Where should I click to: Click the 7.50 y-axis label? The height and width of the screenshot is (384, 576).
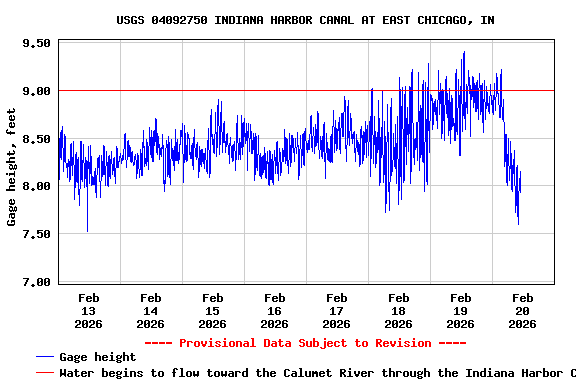pos(36,234)
